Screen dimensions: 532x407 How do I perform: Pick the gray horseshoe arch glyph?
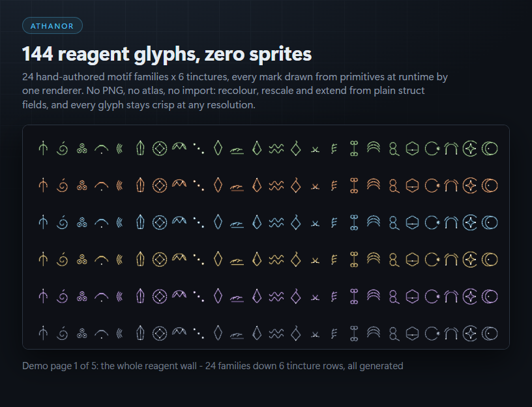[451, 334]
